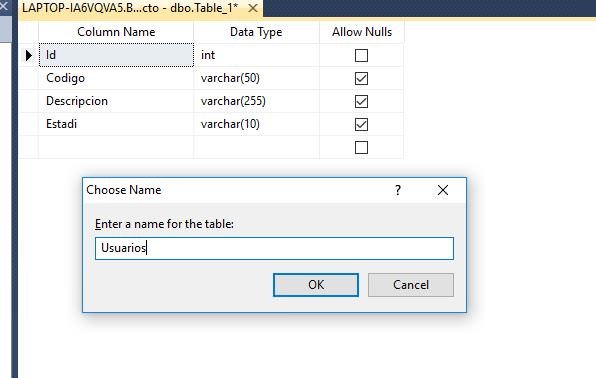Enable Allow Nulls for the Id column

point(361,56)
